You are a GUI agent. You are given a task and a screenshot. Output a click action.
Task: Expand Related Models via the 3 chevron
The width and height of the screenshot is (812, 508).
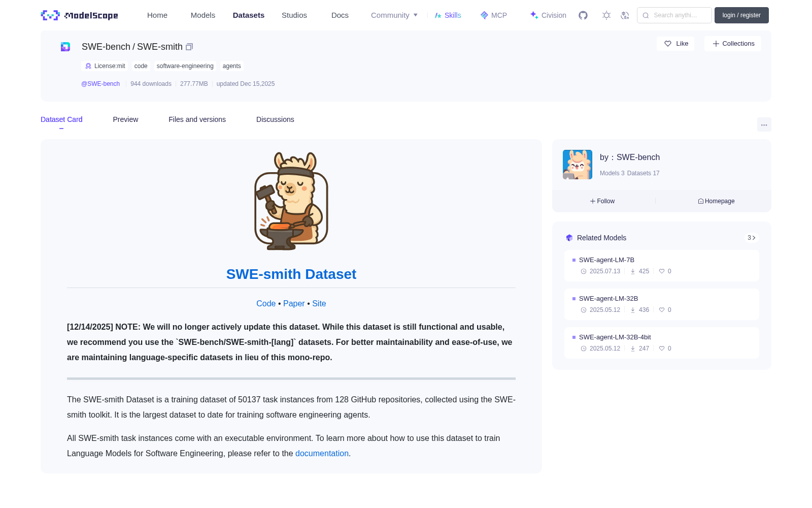pyautogui.click(x=752, y=238)
